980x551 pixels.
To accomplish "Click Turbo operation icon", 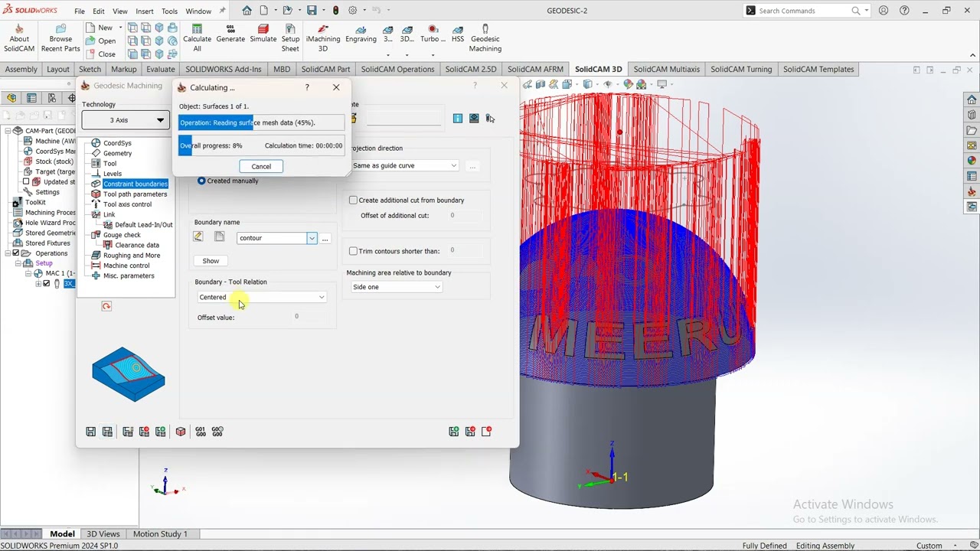I will (x=433, y=29).
